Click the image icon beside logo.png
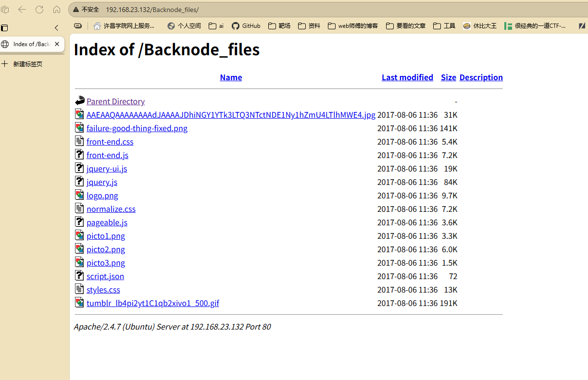The width and height of the screenshot is (588, 380). tap(79, 195)
